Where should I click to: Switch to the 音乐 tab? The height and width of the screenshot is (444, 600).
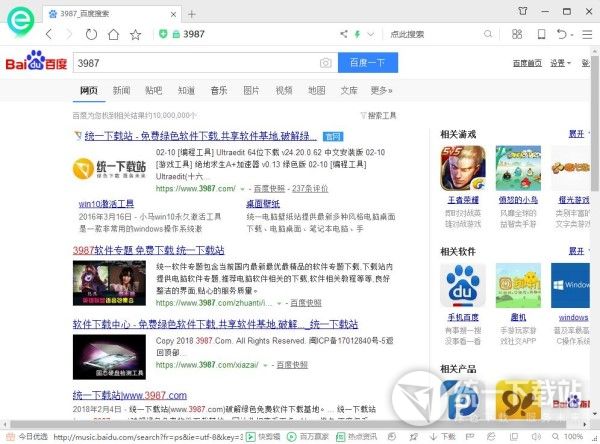click(219, 90)
